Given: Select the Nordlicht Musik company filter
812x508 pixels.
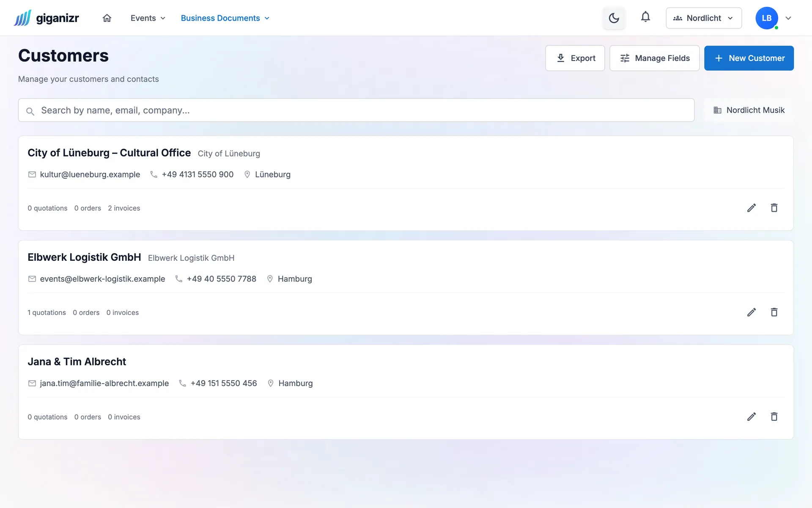Looking at the screenshot, I should click(749, 110).
